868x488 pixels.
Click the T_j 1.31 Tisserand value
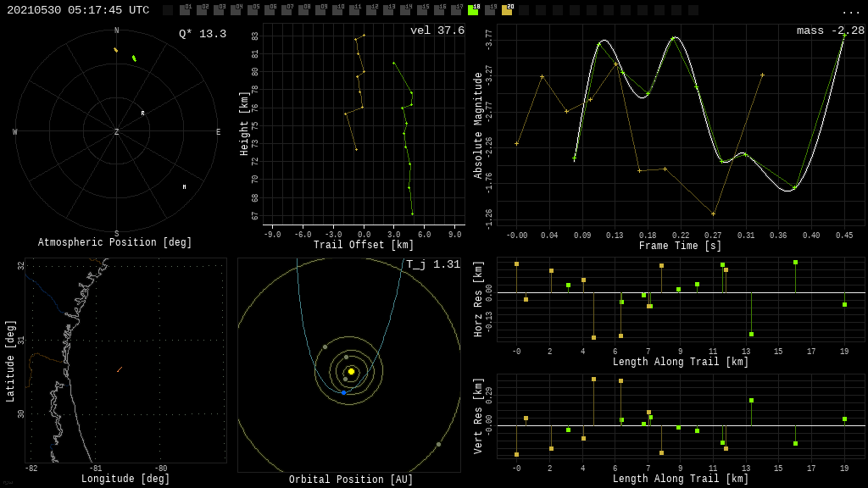pyautogui.click(x=432, y=264)
